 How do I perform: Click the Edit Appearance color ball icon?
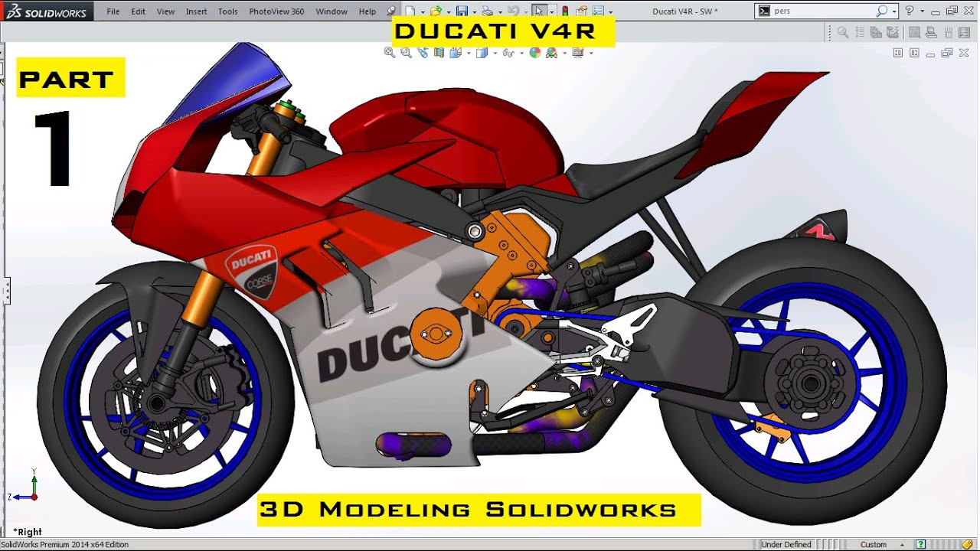point(535,53)
